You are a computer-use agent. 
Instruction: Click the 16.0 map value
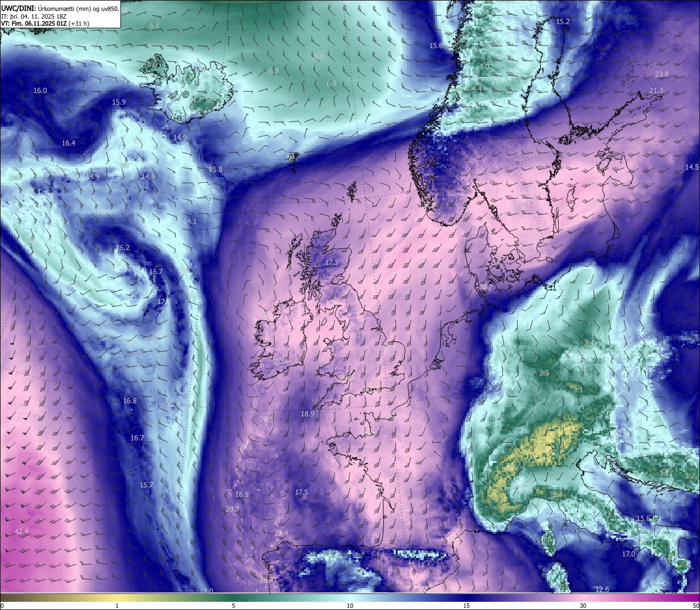point(40,91)
